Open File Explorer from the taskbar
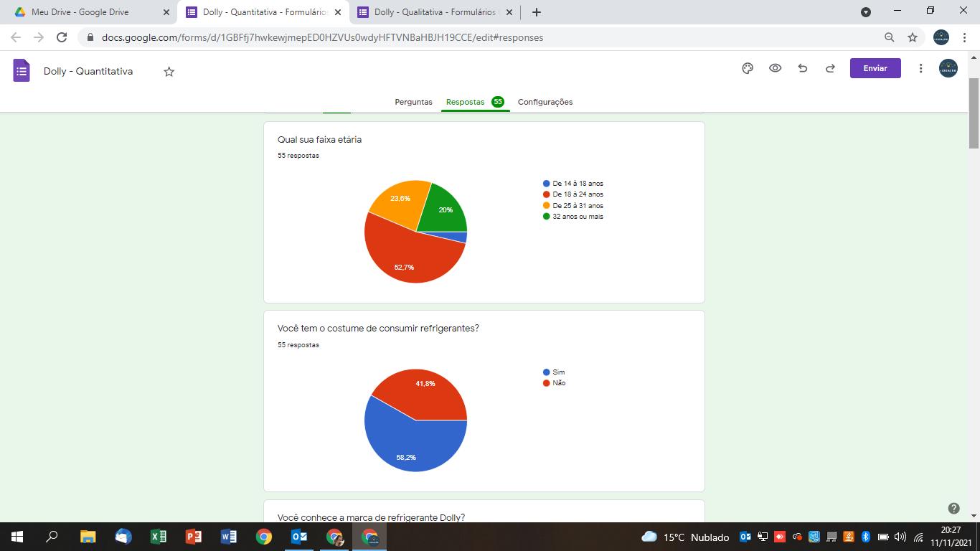Viewport: 980px width, 551px height. point(88,537)
